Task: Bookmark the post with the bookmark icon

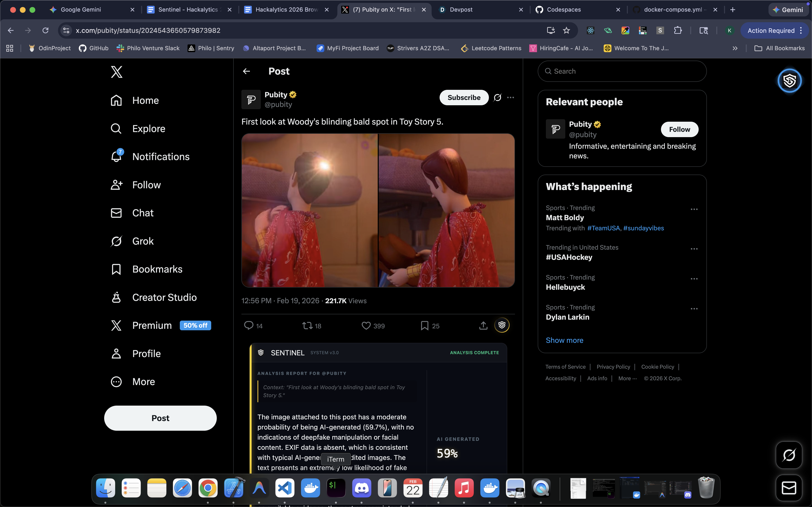Action: 424,326
